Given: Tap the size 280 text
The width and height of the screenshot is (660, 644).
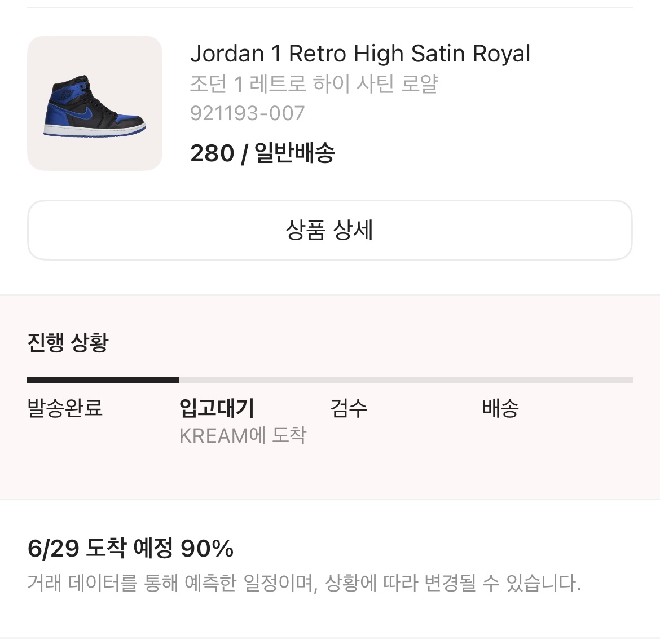Looking at the screenshot, I should (212, 153).
